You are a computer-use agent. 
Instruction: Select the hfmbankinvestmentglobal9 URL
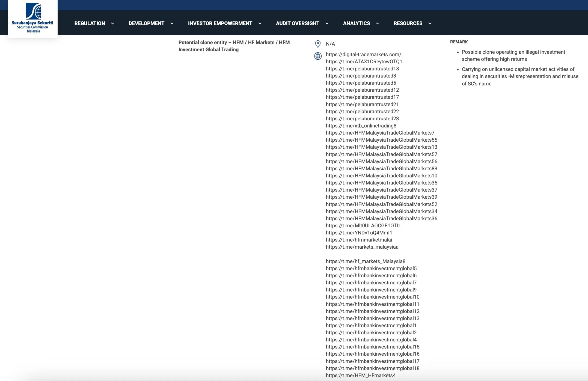[371, 290]
